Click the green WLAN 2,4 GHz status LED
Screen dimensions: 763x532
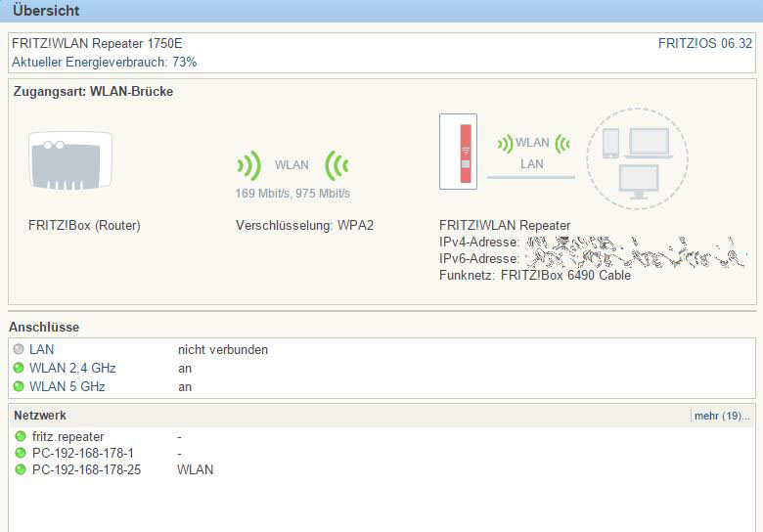19,368
